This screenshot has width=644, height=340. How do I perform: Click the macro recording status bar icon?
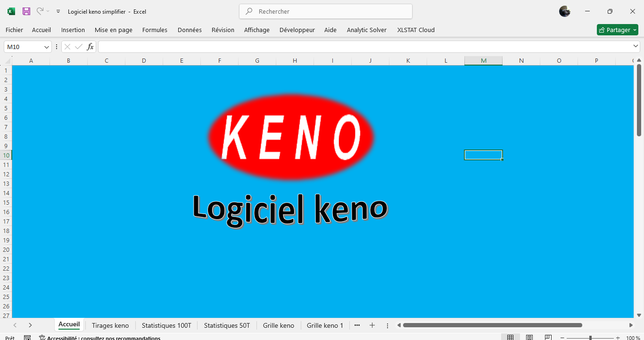click(27, 338)
